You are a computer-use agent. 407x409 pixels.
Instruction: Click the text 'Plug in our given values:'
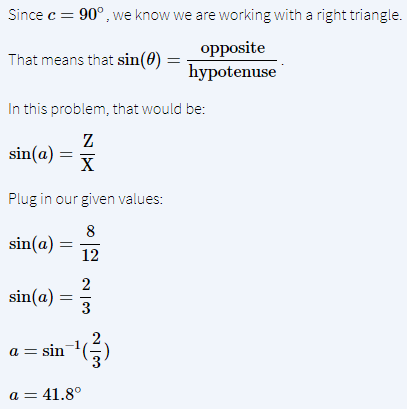click(x=86, y=199)
